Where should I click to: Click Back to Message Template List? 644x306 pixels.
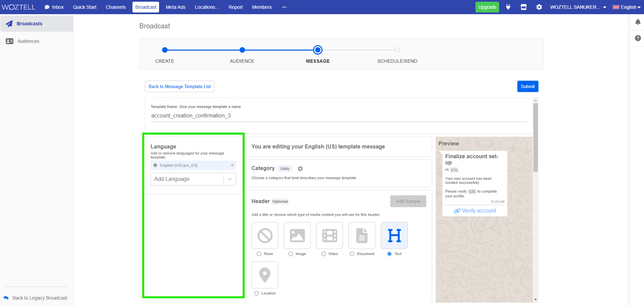(180, 86)
